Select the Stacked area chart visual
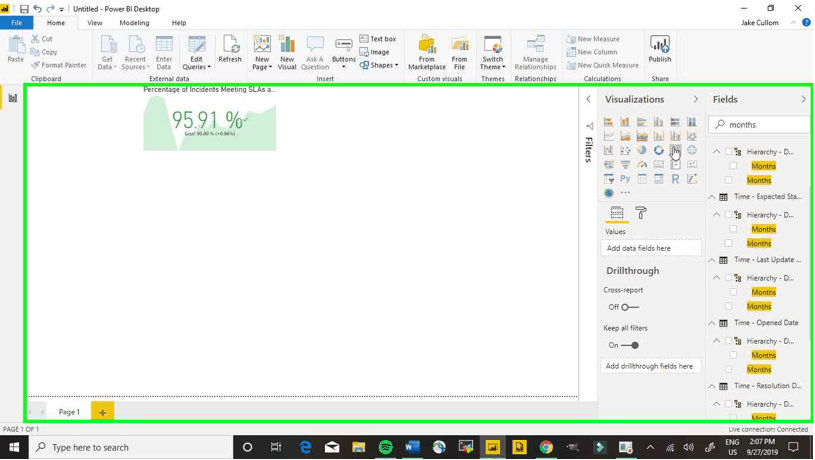Image resolution: width=815 pixels, height=460 pixels. 642,136
